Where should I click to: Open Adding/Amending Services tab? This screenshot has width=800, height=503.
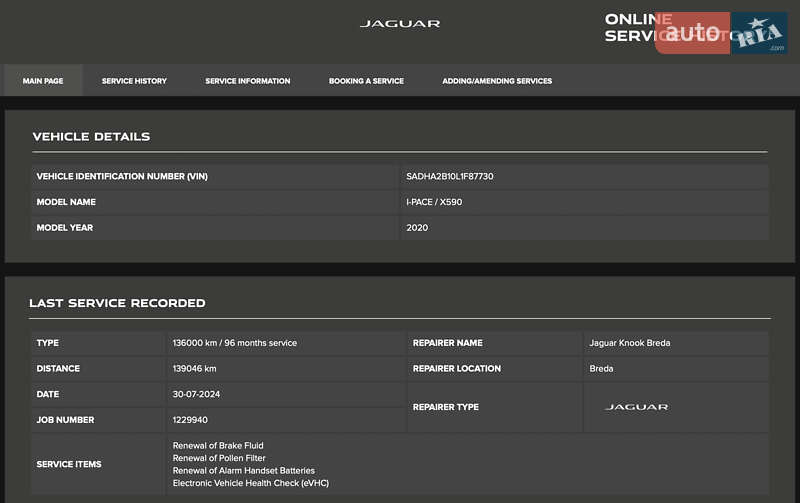coord(497,81)
